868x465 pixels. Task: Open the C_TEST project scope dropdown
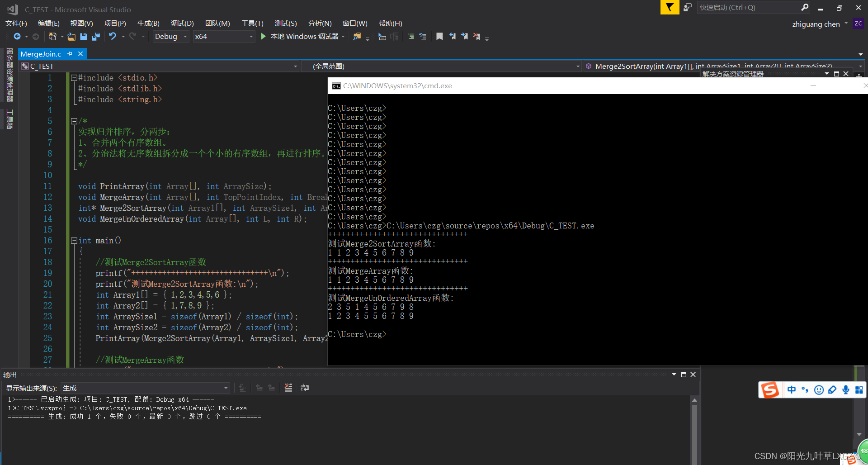159,66
